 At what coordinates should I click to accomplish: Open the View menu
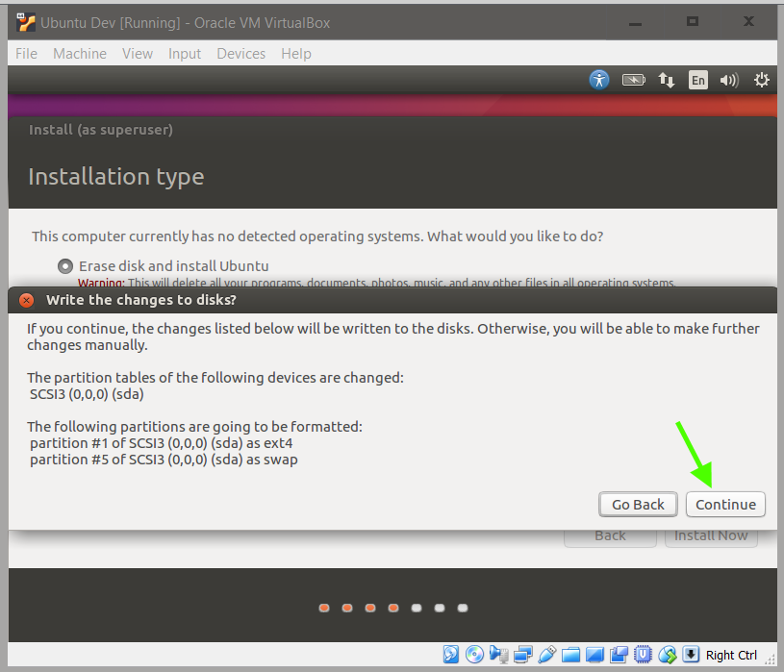point(138,54)
